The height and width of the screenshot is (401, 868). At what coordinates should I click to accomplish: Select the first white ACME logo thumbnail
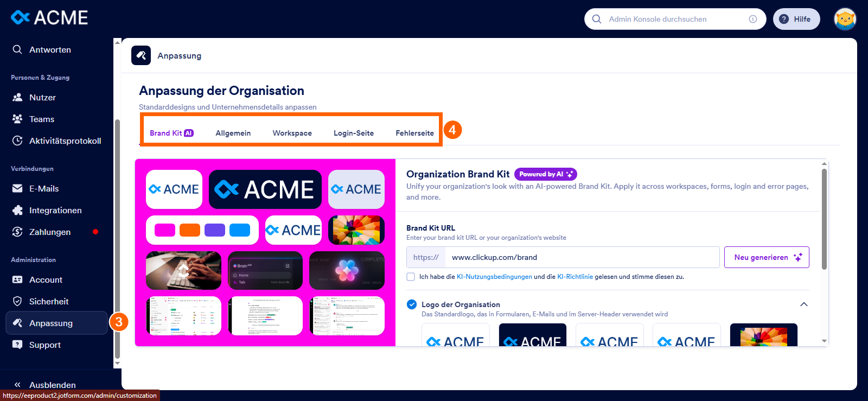click(456, 335)
